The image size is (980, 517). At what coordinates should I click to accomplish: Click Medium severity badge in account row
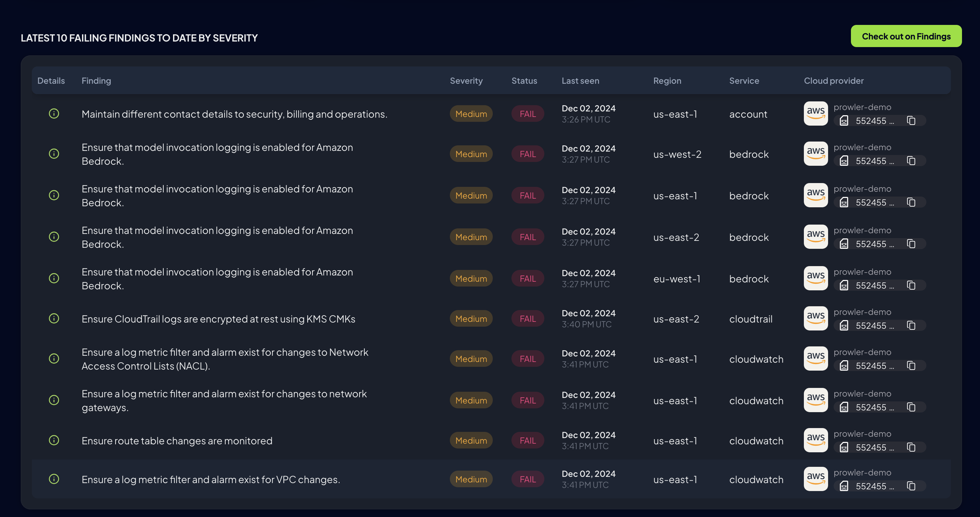pyautogui.click(x=471, y=114)
